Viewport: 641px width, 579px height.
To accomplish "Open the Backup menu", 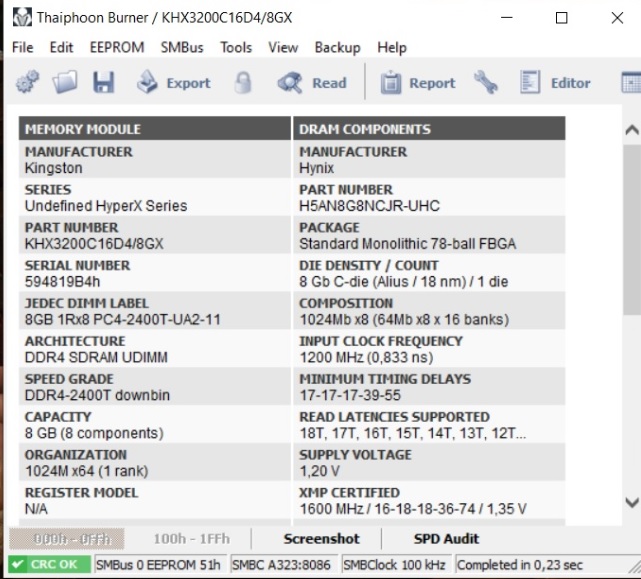I will (x=338, y=47).
